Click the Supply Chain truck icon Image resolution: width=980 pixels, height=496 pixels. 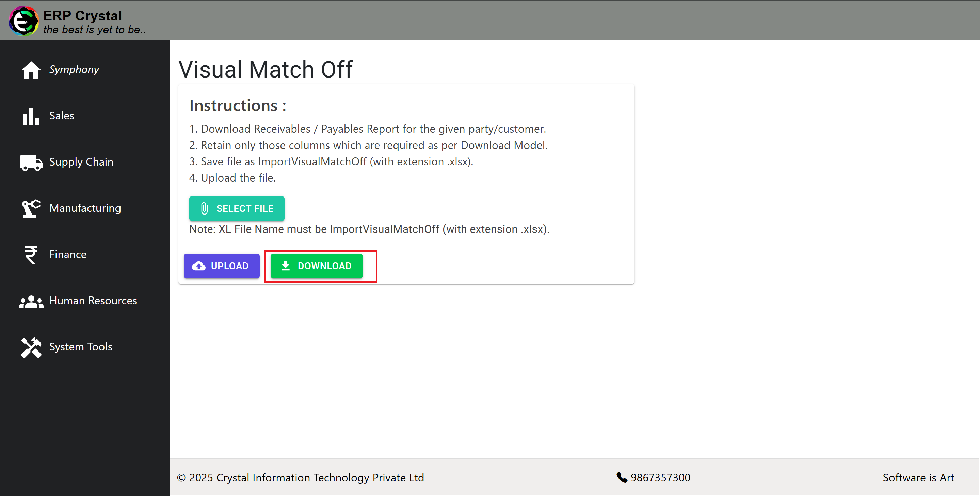pyautogui.click(x=31, y=162)
